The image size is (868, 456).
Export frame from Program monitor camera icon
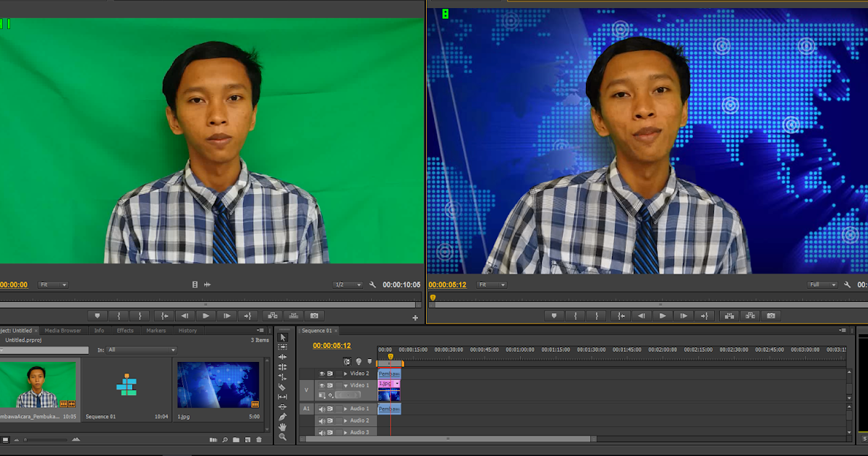771,316
